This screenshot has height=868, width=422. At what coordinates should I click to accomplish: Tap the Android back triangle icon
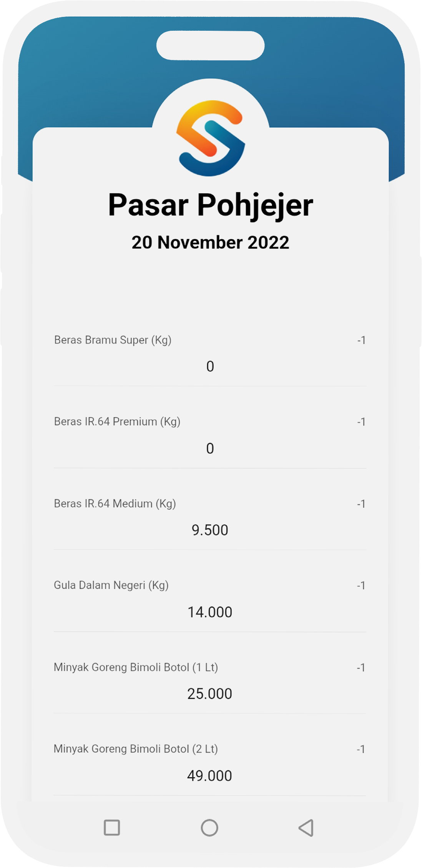pyautogui.click(x=306, y=828)
